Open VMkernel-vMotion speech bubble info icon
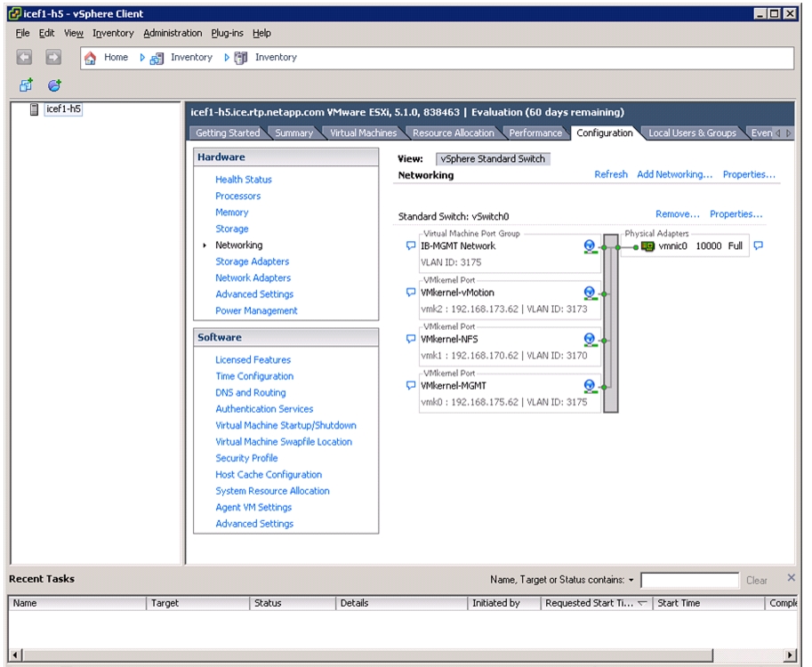 click(x=411, y=292)
